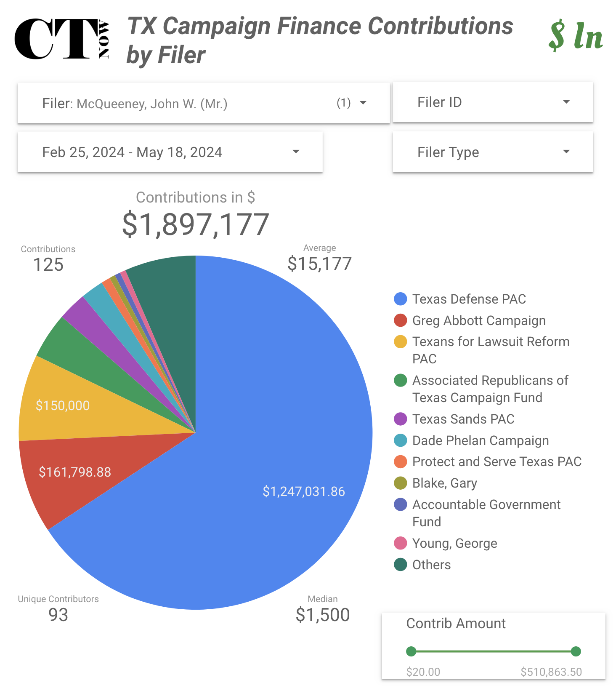Click the Blake, Gary legend label
Viewport: 616px width, 688px height.
click(445, 483)
